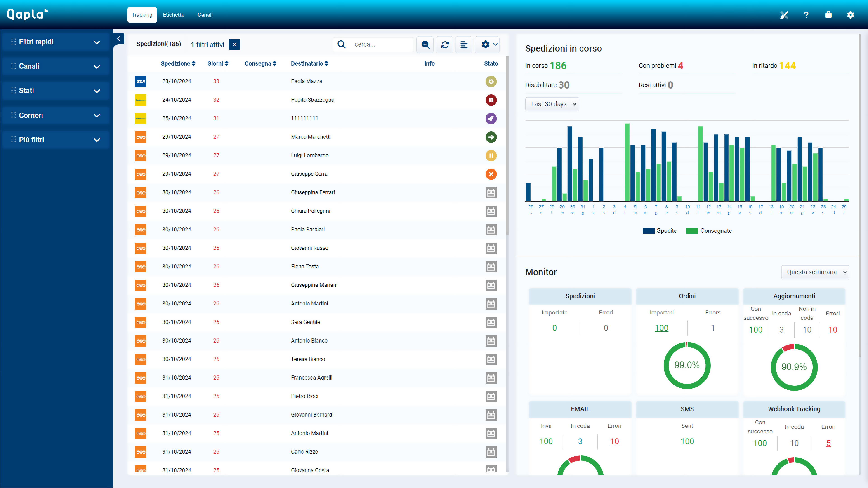Open settings via the gear icon top right
The image size is (868, 488).
(x=850, y=15)
